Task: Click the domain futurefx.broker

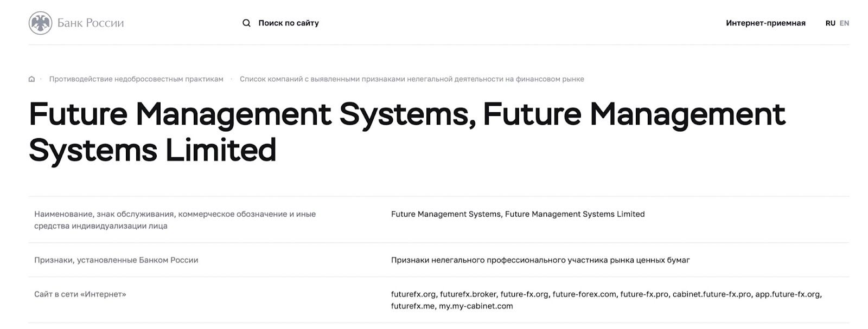Action: [468, 294]
